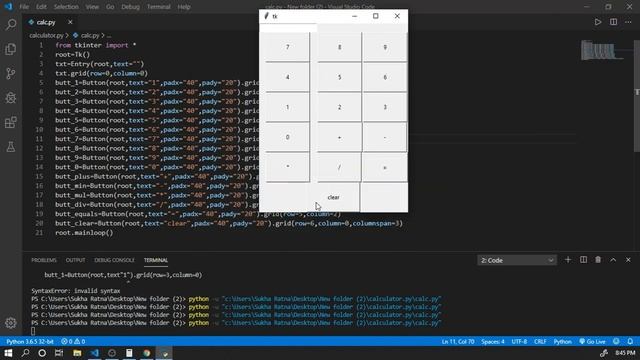Viewport: 640px width, 360px height.
Task: Open Task View on taskbar
Action: pyautogui.click(x=59, y=353)
